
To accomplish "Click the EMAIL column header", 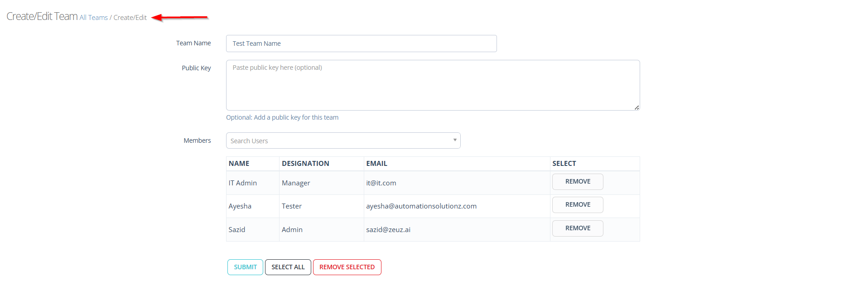I will tap(376, 164).
